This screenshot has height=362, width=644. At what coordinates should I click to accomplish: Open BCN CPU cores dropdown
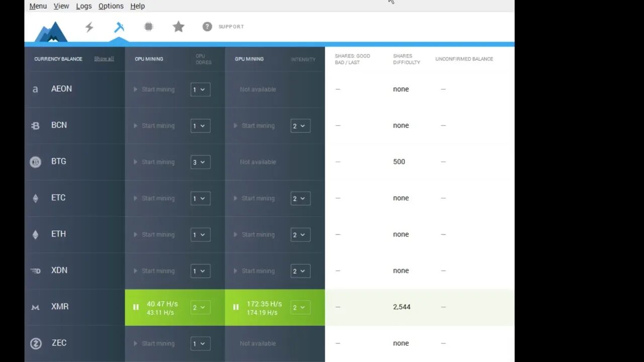point(200,126)
